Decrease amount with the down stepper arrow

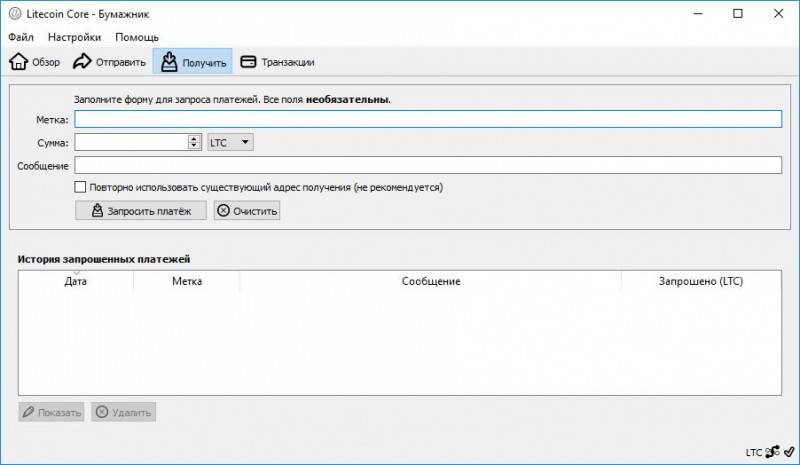click(194, 146)
